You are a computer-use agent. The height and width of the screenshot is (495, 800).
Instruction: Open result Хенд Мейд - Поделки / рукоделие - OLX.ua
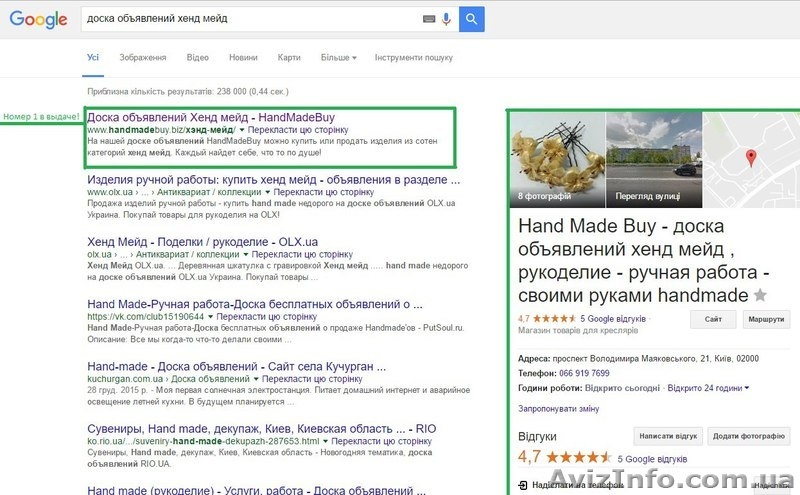[x=203, y=242]
